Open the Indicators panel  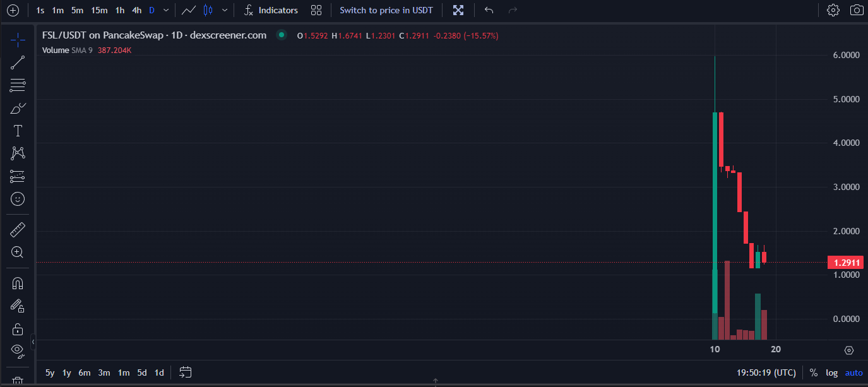[271, 10]
